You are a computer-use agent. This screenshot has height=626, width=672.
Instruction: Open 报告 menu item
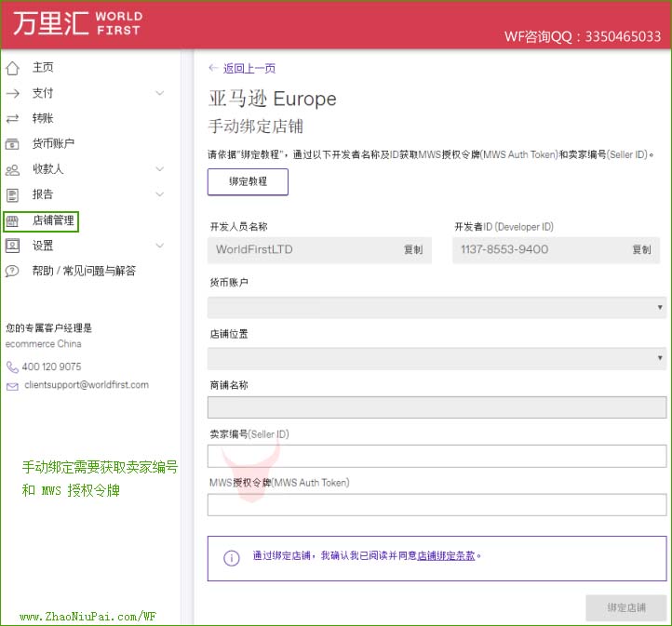coord(43,194)
